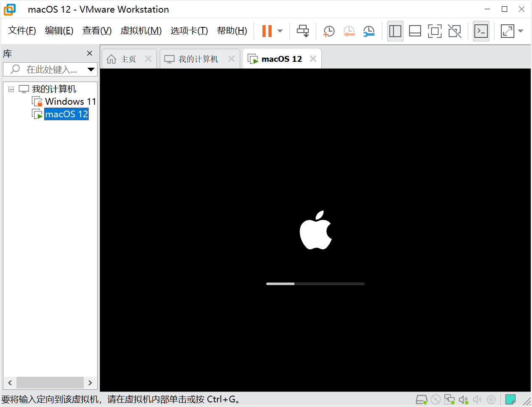The image size is (532, 407).
Task: Click the stretch guest display icon
Action: tap(508, 31)
